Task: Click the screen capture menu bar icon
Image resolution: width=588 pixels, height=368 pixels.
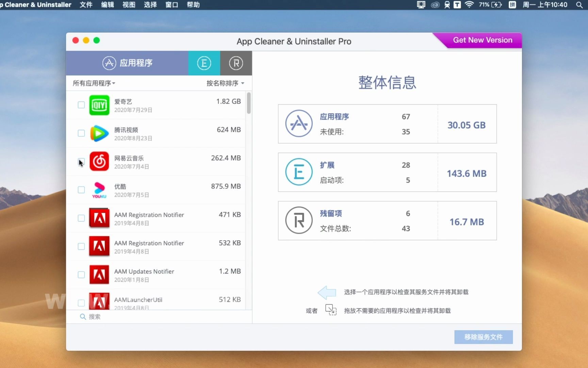Action: click(421, 5)
